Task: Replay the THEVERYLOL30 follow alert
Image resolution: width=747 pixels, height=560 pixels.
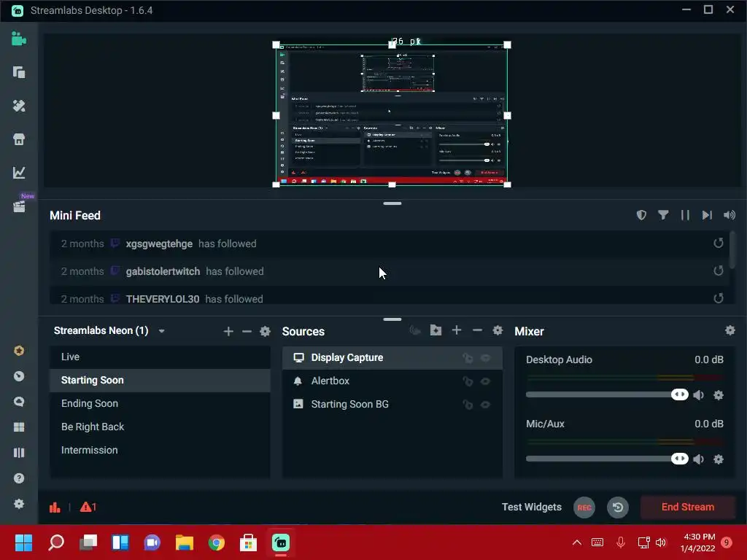Action: tap(719, 298)
